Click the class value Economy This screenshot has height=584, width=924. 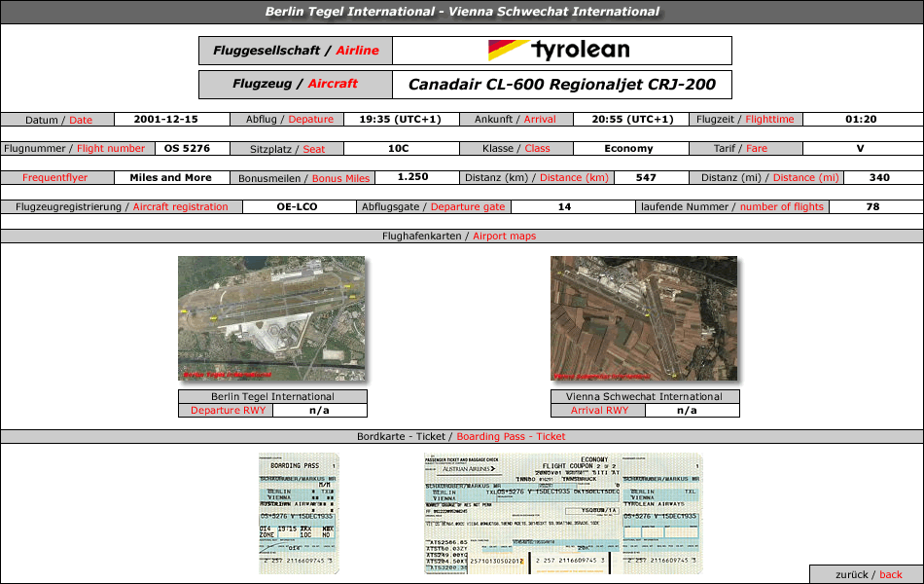628,148
